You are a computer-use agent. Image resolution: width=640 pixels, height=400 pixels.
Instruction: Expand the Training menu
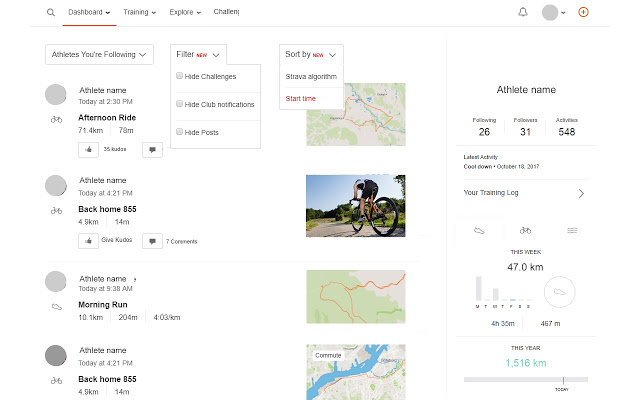[140, 12]
